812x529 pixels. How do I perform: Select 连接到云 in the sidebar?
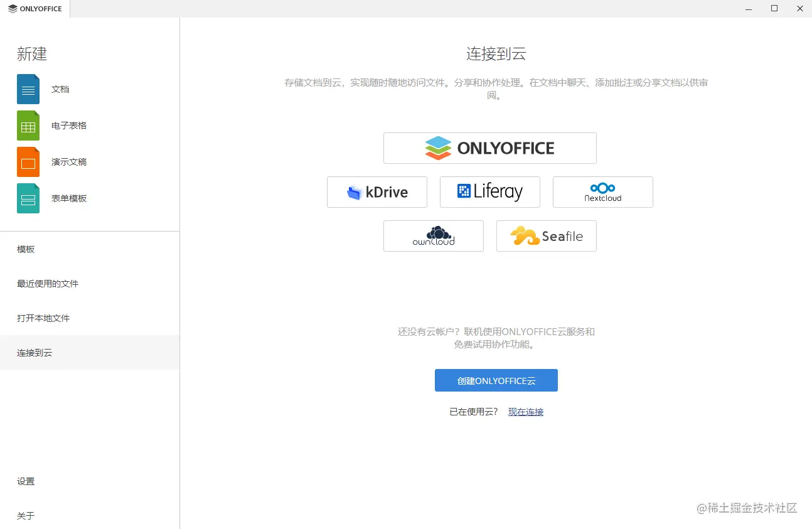[90, 353]
